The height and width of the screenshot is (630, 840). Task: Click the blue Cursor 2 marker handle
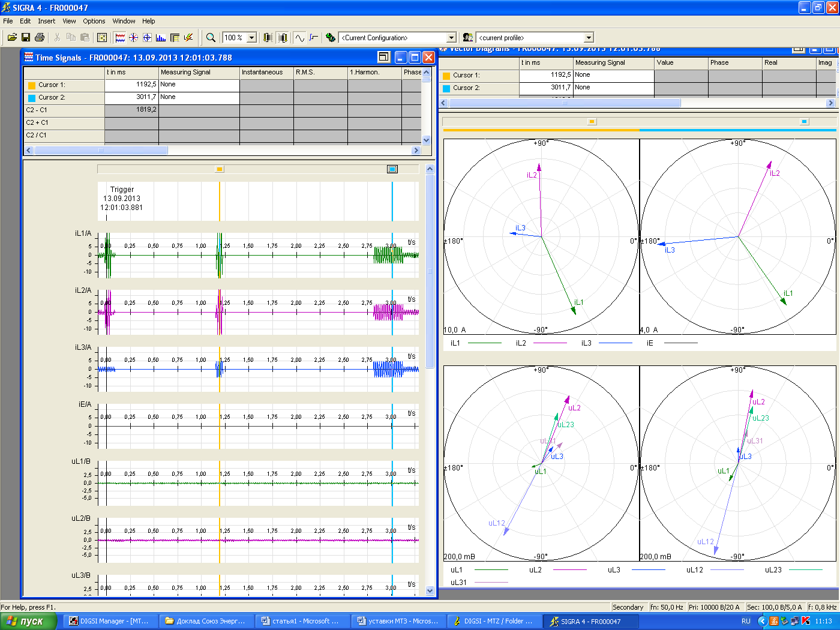[392, 169]
